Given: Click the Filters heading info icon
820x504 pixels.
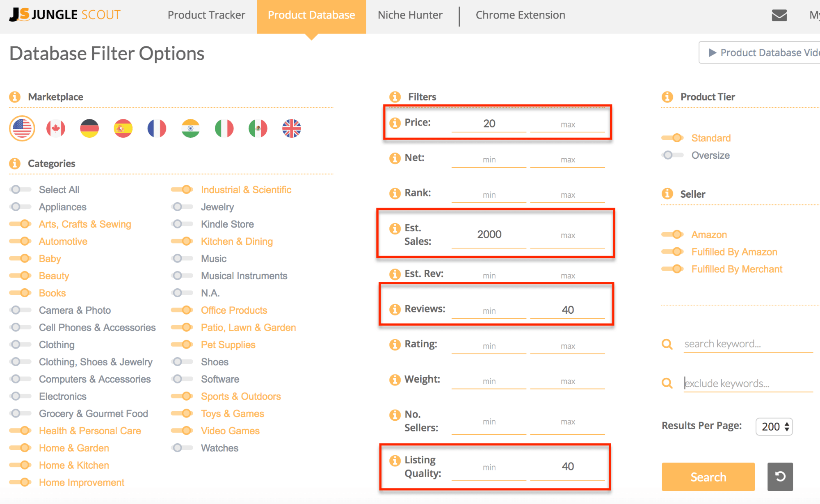Looking at the screenshot, I should (x=395, y=97).
